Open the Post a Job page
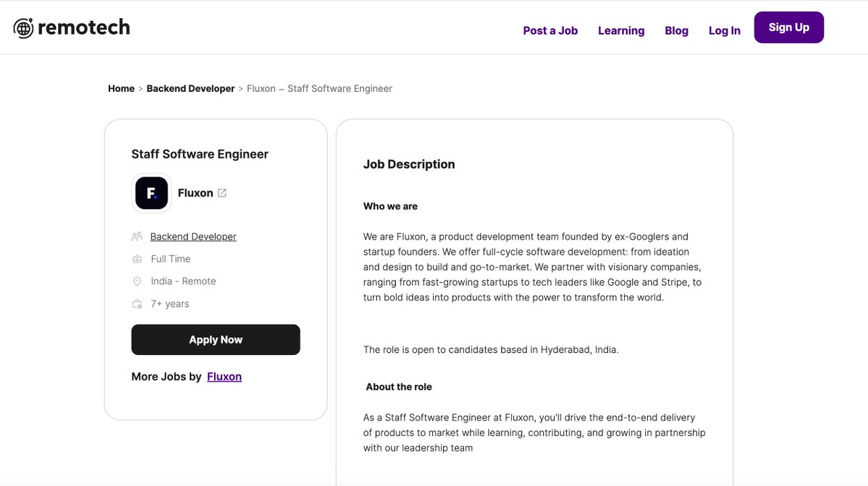Screen dimensions: 868x486 coord(550,30)
